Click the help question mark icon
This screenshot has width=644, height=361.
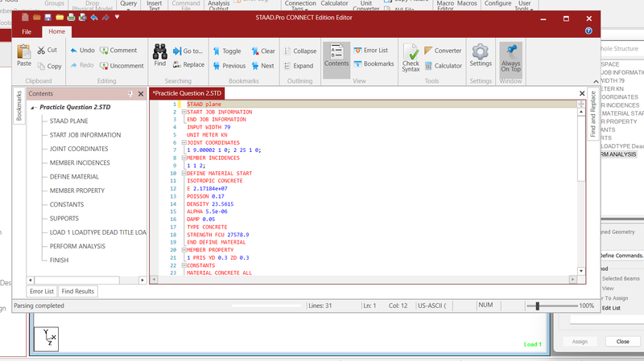(588, 31)
